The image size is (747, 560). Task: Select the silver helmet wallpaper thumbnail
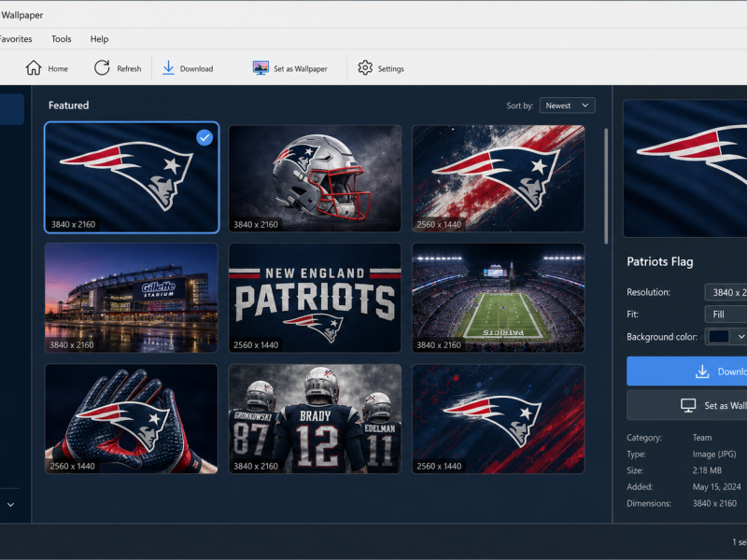315,178
